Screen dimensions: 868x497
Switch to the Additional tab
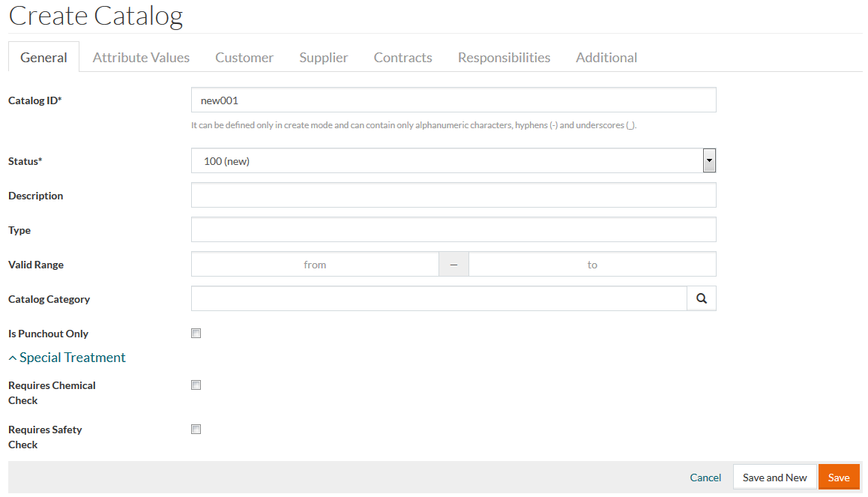[x=606, y=58]
